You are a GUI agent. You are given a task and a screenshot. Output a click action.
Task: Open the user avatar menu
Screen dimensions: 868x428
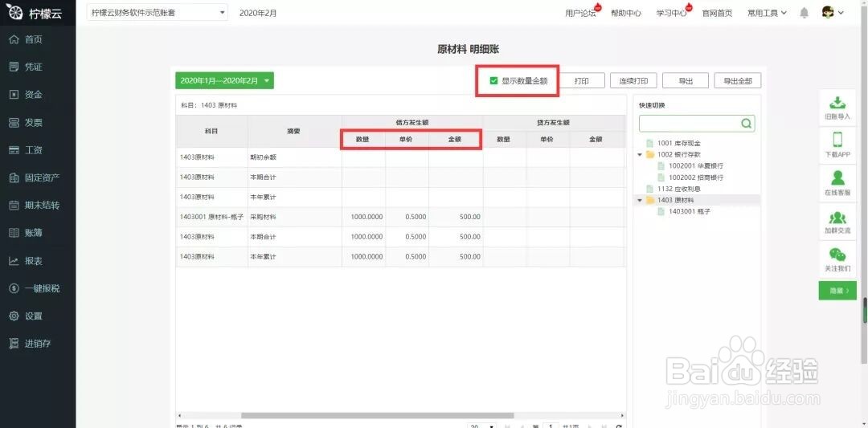tap(832, 12)
